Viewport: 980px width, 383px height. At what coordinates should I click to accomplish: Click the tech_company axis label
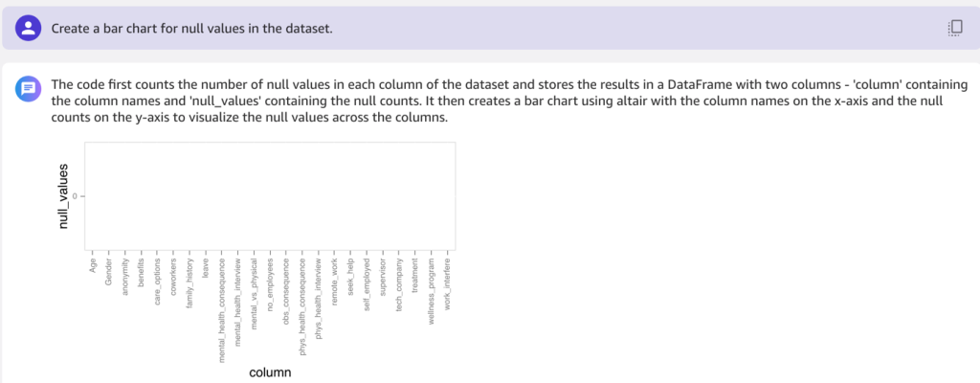tap(400, 282)
